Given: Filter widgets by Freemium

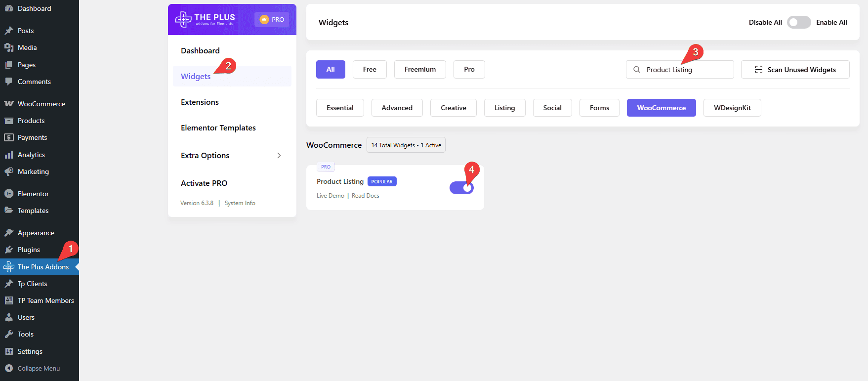Looking at the screenshot, I should [x=420, y=69].
